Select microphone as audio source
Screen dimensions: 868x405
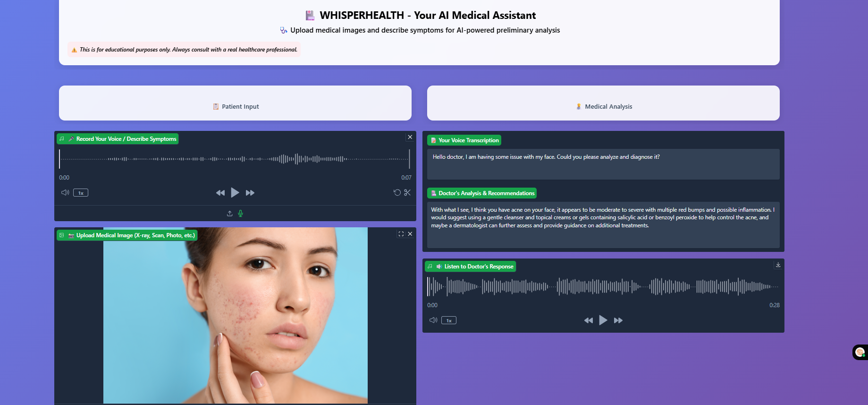241,214
